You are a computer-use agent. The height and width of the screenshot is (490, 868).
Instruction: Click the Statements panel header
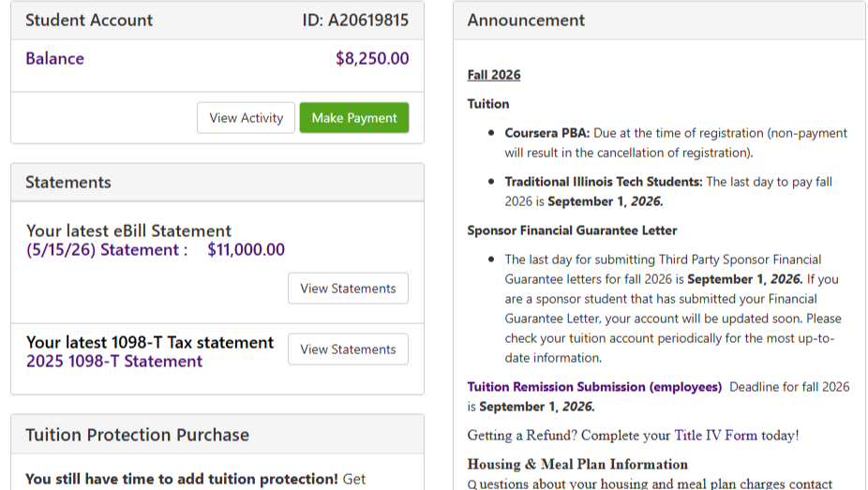pos(217,183)
